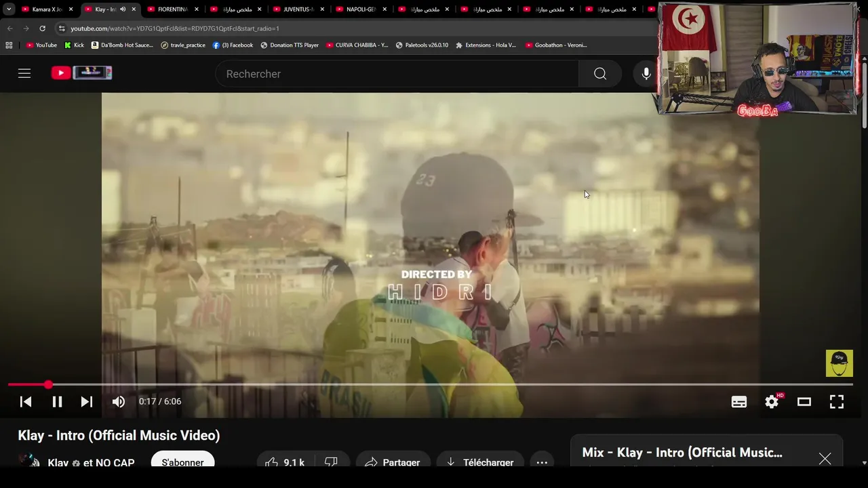Image resolution: width=868 pixels, height=488 pixels.
Task: Switch to theater mode
Action: click(804, 401)
